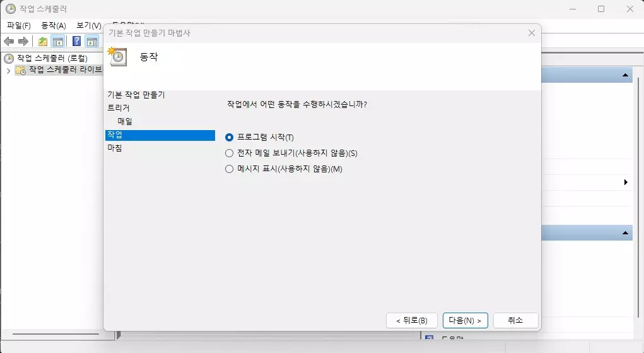Viewport: 644px width, 353px height.
Task: Toggle the console tree pane toolbar icon
Action: click(x=58, y=41)
